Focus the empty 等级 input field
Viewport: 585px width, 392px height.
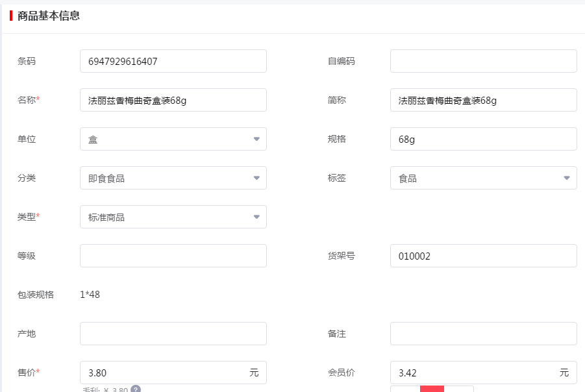coord(173,256)
